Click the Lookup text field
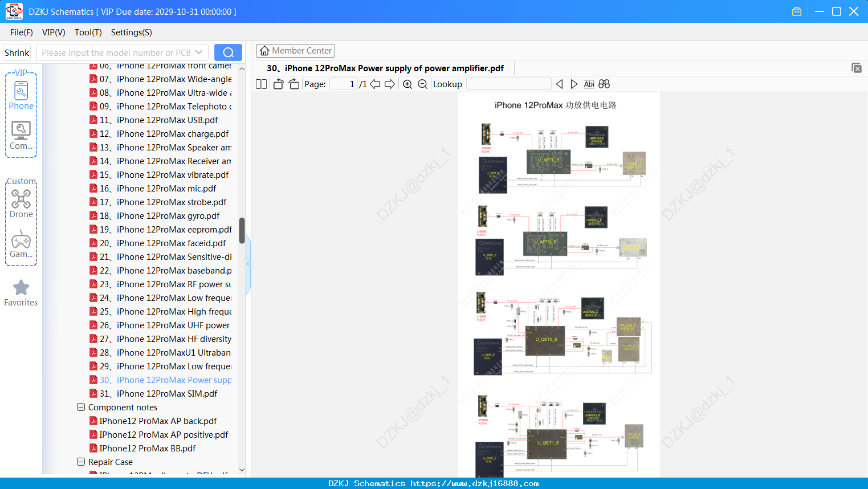The image size is (868, 489). 509,84
